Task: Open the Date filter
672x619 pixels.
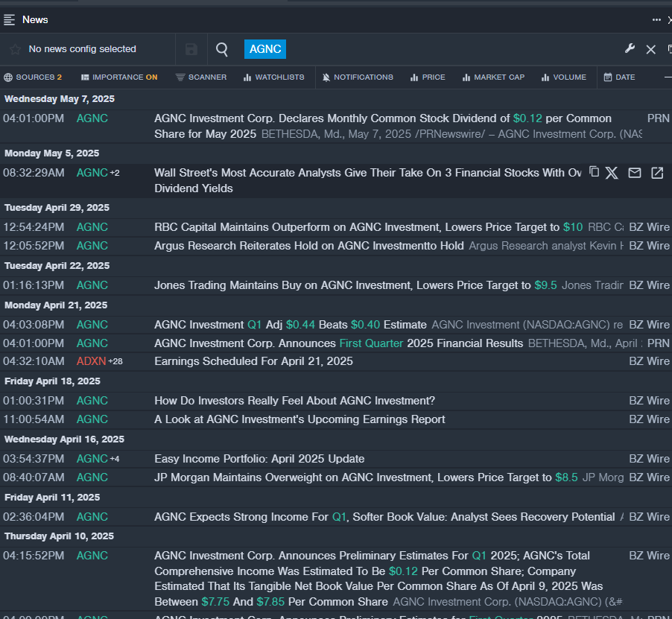Action: (619, 77)
